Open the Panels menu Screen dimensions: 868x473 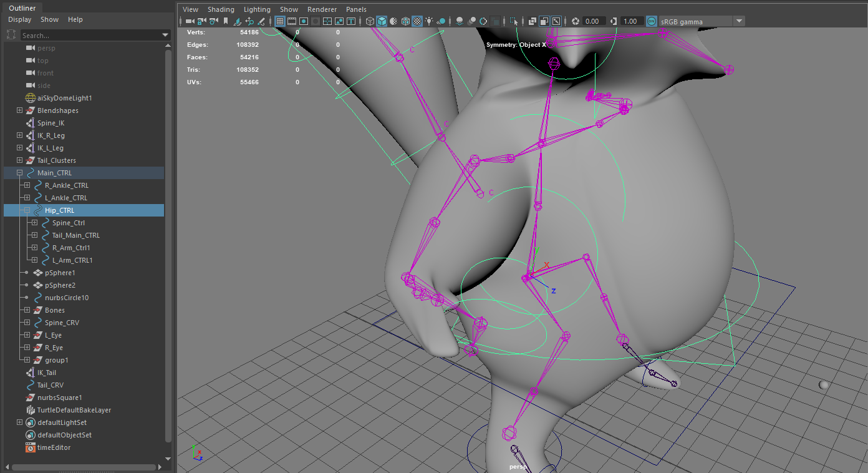[x=356, y=9]
